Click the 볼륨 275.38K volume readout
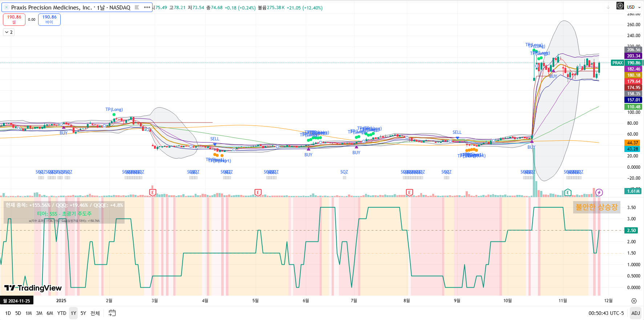 pos(271,8)
